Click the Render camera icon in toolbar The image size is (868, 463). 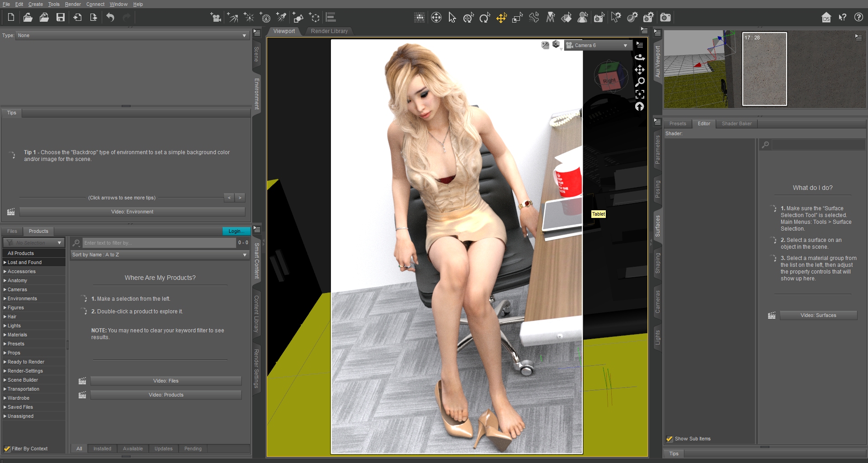click(x=665, y=18)
